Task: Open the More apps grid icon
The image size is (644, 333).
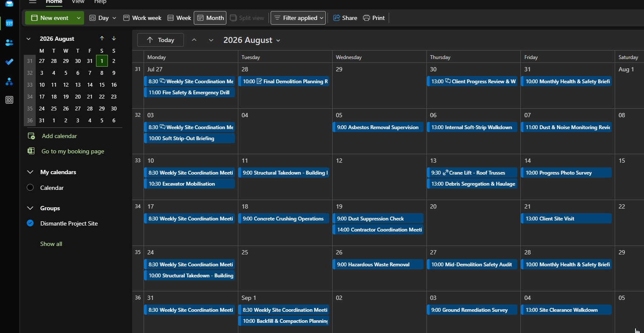Action: [x=9, y=100]
